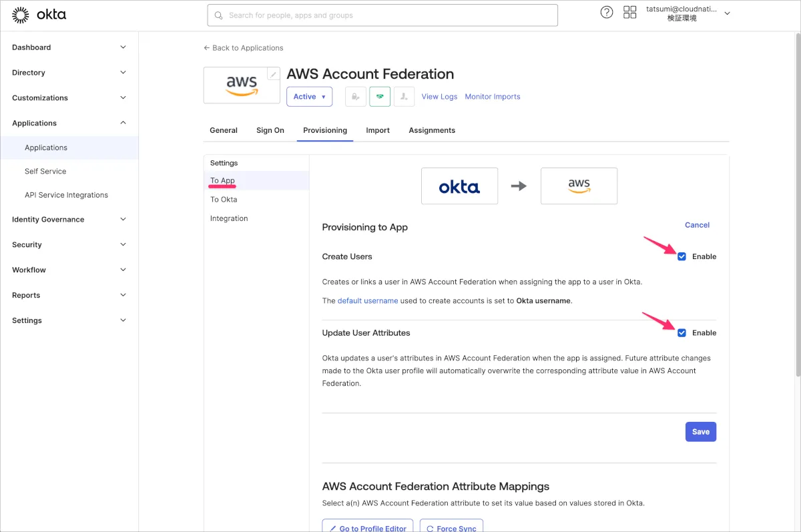Click the person import icon button
801x532 pixels.
pos(404,97)
